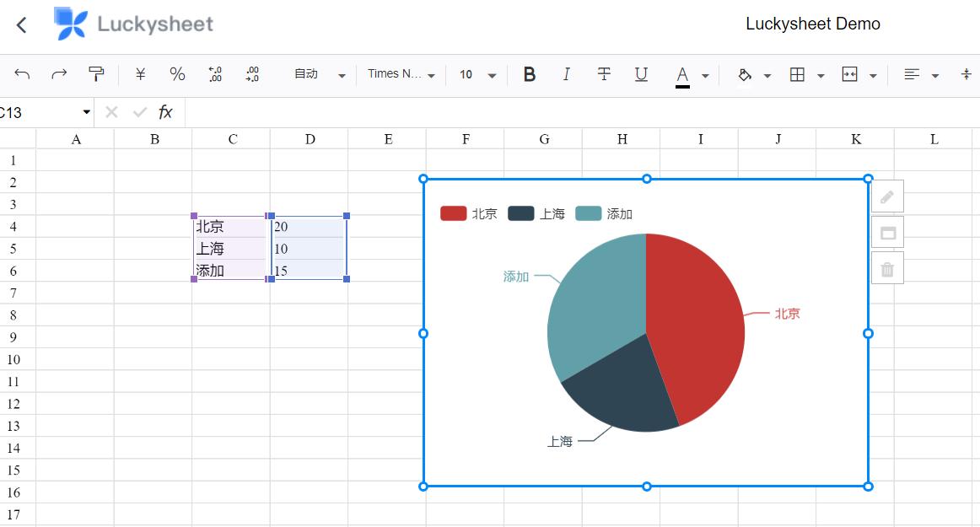
Task: Toggle 上海 series in chart legend
Action: pos(536,214)
